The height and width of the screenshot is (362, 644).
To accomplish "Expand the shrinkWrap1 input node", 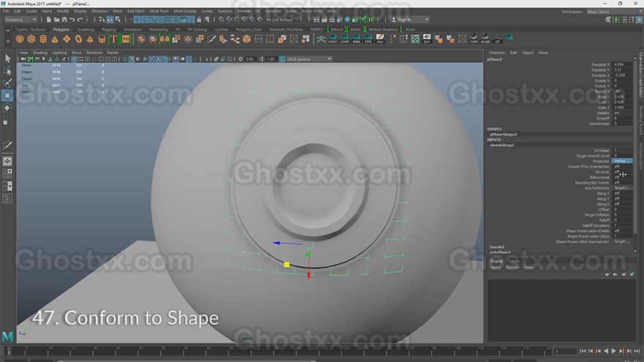I will pos(502,145).
